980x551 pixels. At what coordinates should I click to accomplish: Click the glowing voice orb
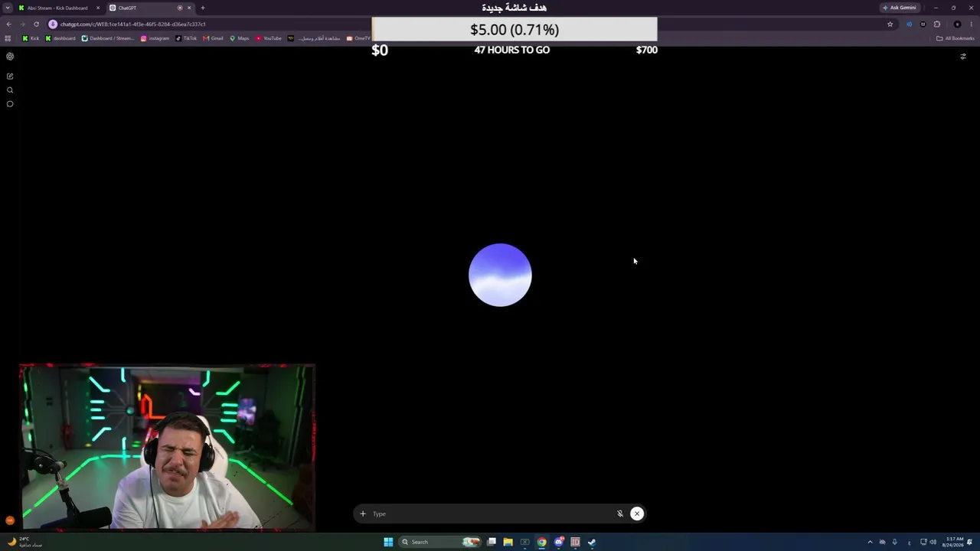[x=500, y=275]
